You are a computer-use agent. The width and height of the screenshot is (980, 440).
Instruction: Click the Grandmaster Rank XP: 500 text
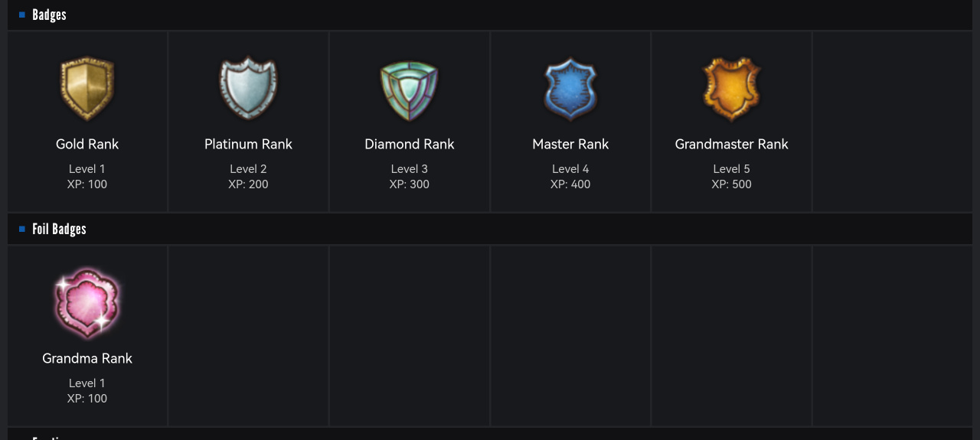point(731,184)
